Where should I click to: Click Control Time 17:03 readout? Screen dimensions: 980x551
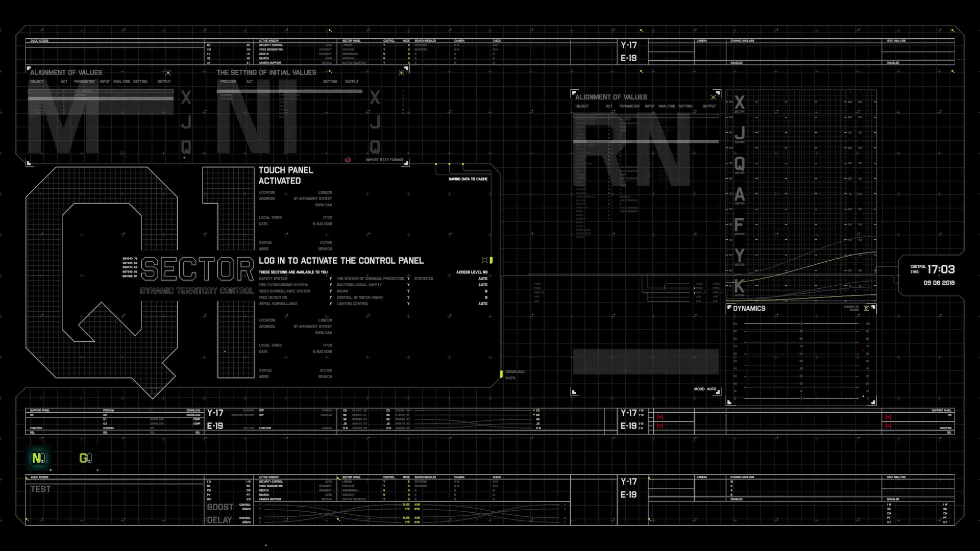click(933, 269)
